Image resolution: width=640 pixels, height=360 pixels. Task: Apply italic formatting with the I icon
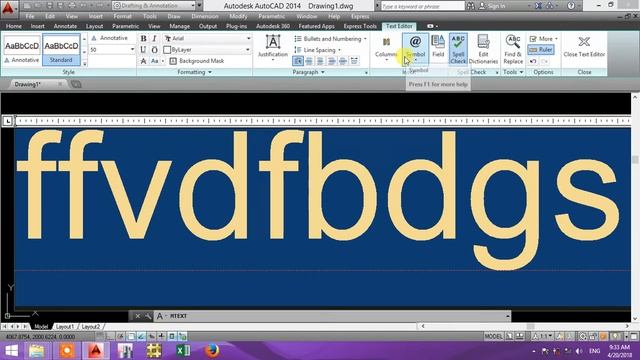(x=154, y=38)
